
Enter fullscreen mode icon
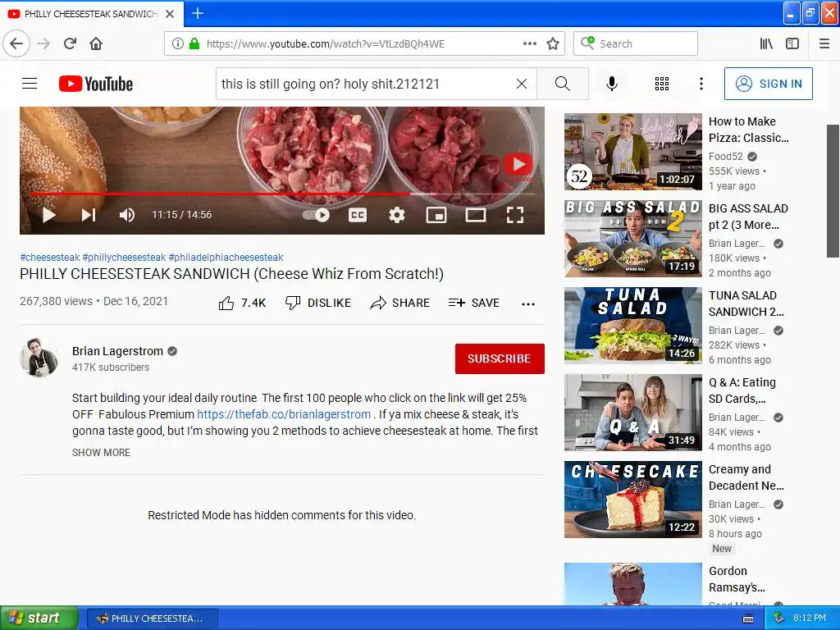pos(515,215)
